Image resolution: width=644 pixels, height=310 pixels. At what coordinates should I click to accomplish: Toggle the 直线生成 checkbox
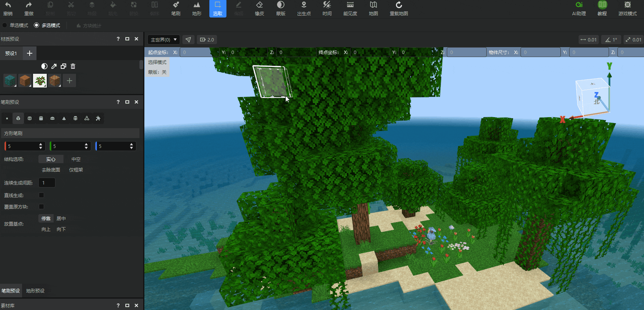click(41, 195)
